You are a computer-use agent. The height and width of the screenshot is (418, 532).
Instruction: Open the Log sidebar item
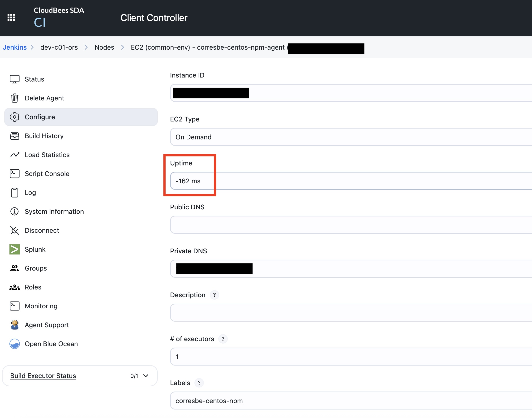tap(81, 193)
